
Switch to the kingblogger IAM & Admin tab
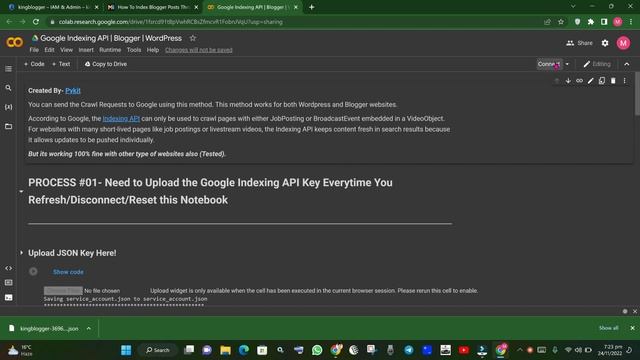(x=53, y=7)
